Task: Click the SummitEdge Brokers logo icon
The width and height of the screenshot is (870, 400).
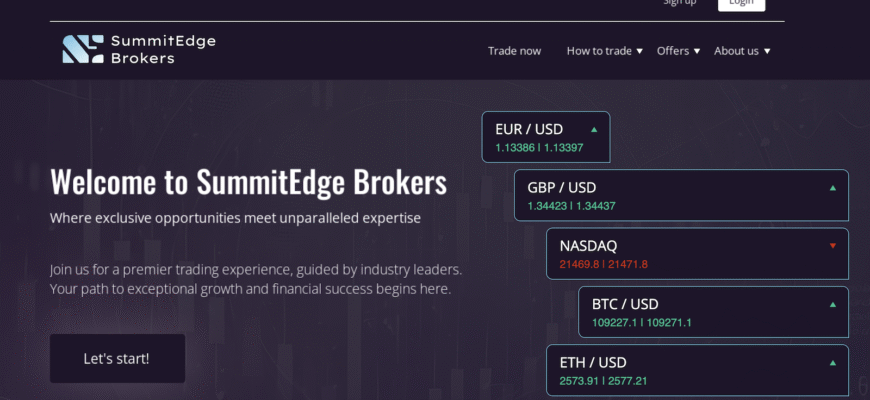Action: point(83,49)
